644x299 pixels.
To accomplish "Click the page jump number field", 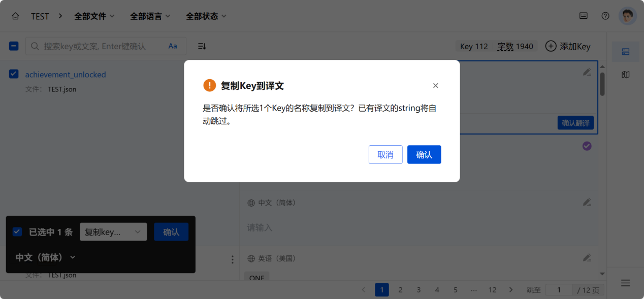I will (559, 290).
